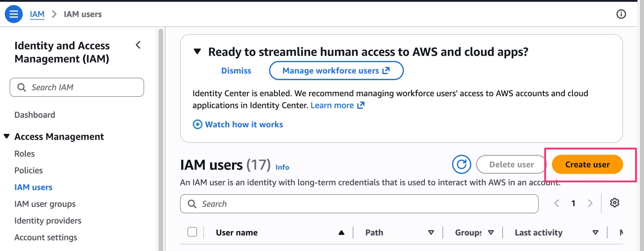The height and width of the screenshot is (251, 644).
Task: Click the IAM users breadcrumb text
Action: 82,14
